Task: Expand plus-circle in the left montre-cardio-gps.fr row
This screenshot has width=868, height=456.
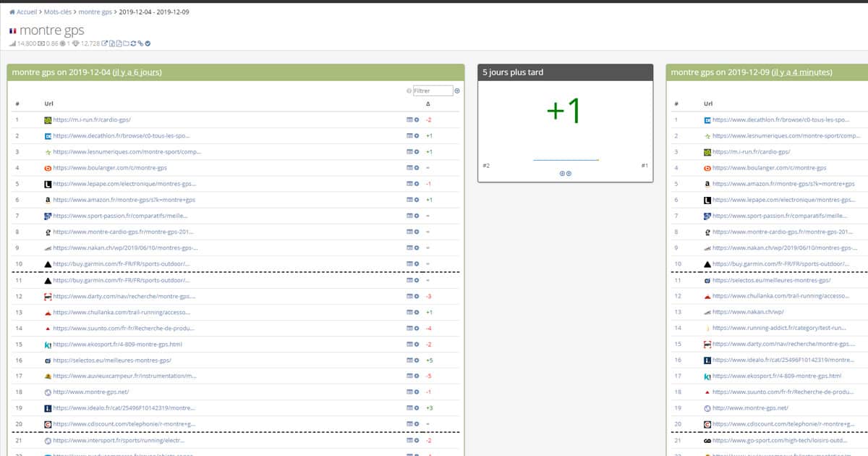Action: coord(417,231)
